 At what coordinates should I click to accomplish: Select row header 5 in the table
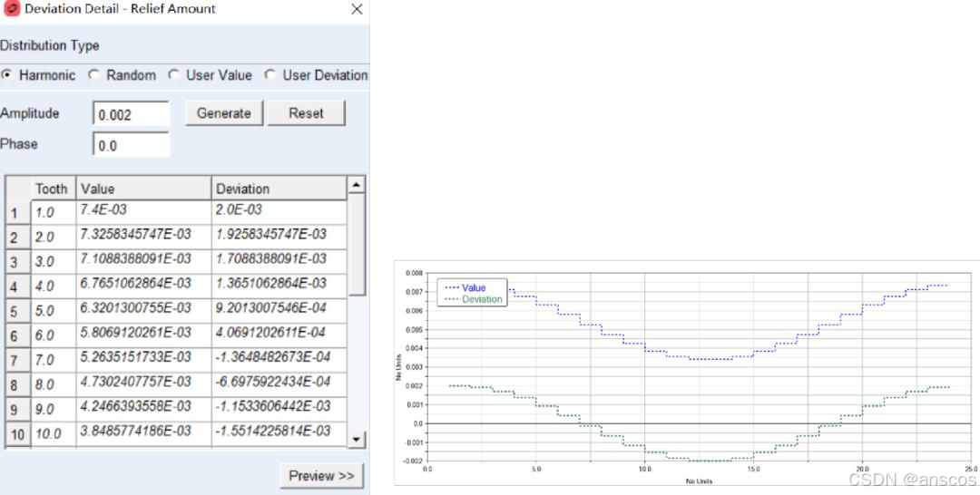tap(17, 311)
